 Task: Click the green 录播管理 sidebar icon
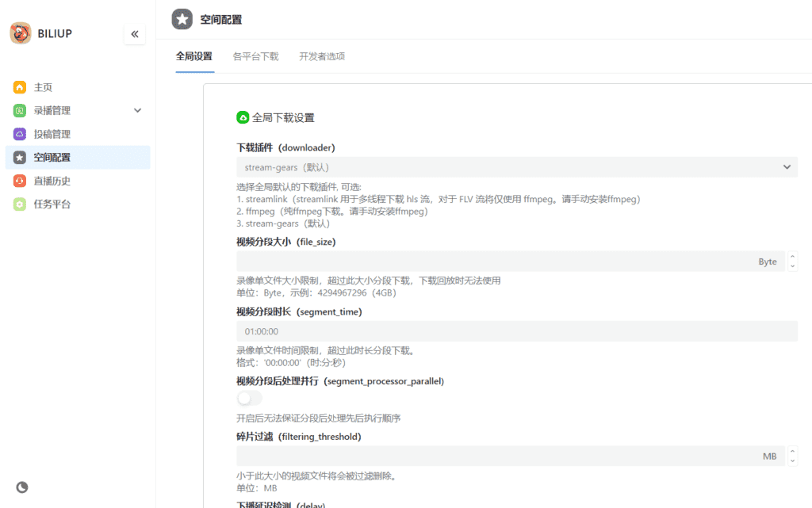(x=20, y=111)
